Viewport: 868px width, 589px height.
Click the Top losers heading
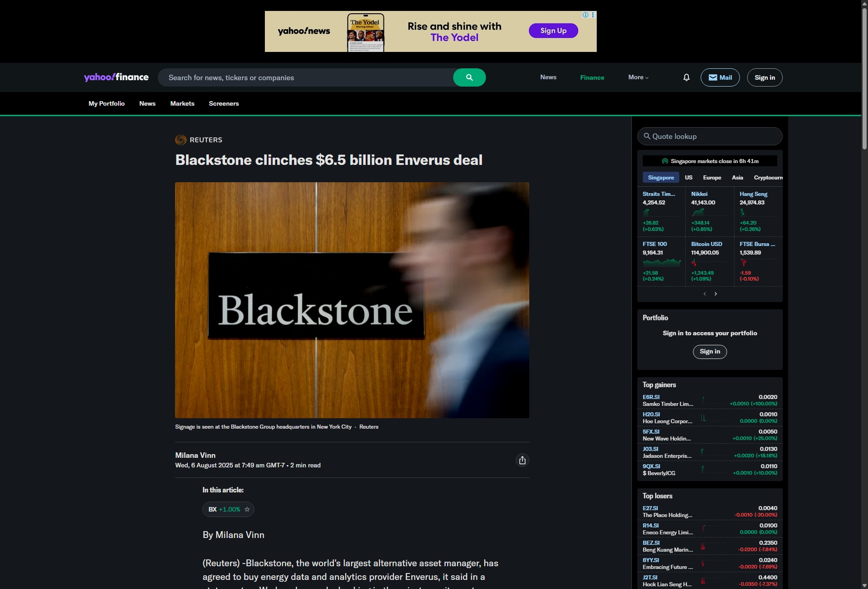[657, 496]
